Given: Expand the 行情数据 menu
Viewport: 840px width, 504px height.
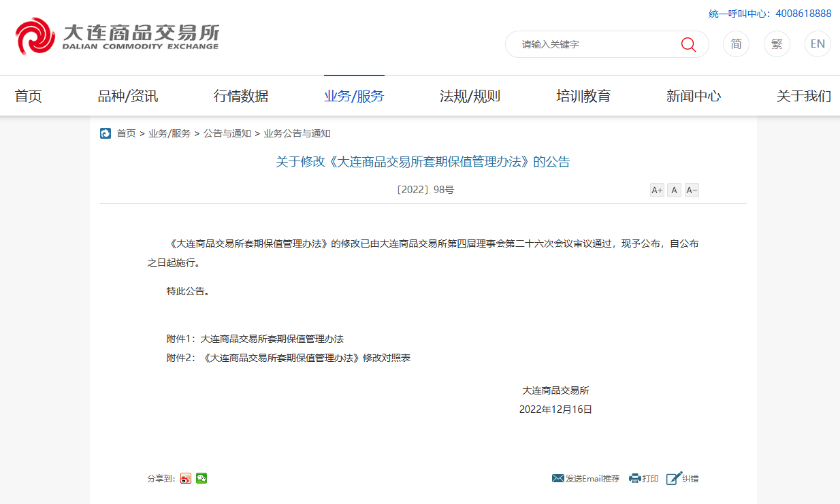Looking at the screenshot, I should [241, 96].
